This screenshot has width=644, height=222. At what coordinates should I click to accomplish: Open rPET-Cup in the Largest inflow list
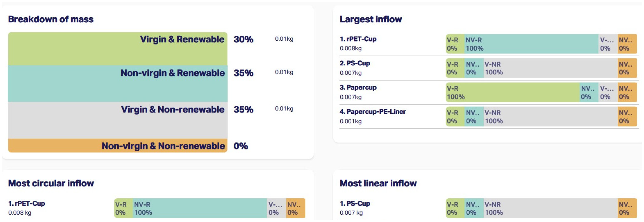tap(358, 39)
